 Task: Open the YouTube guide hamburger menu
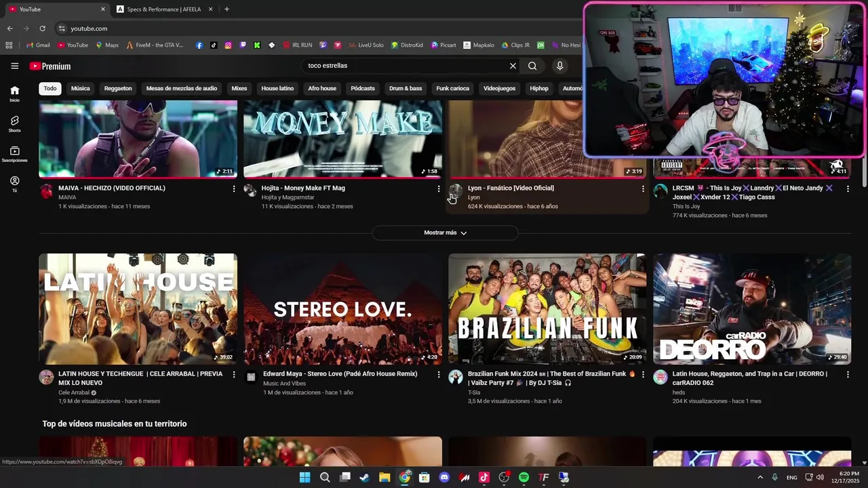[14, 66]
